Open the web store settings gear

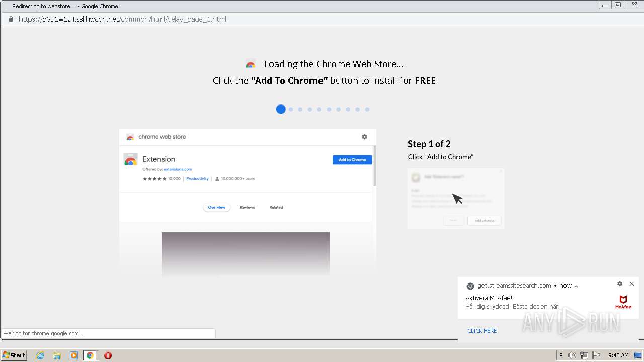point(364,137)
